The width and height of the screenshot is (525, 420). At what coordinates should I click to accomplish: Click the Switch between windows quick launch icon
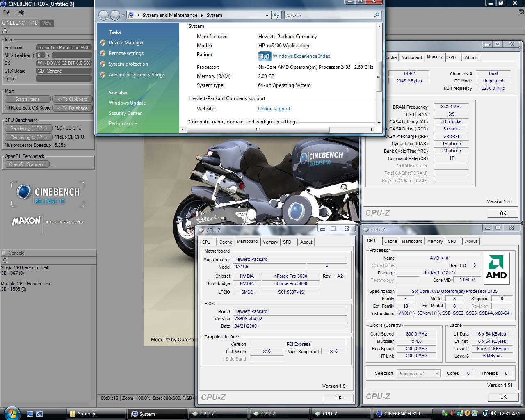[x=40, y=414]
